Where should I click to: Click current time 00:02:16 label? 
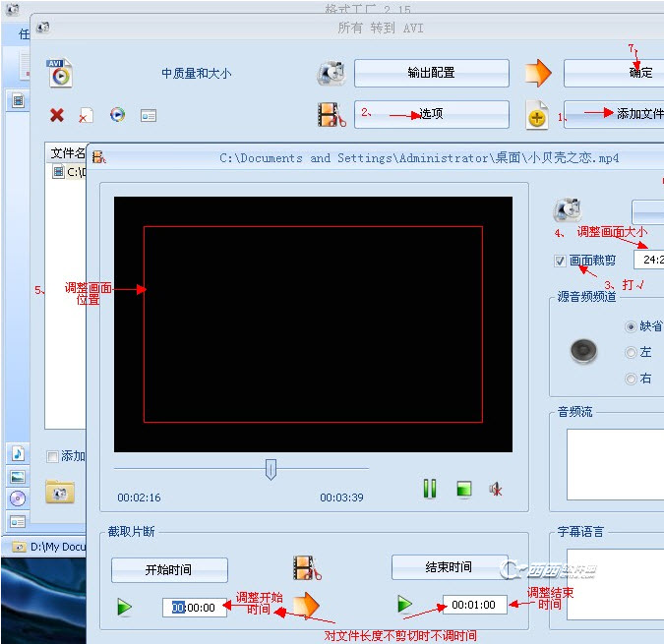[x=139, y=498]
